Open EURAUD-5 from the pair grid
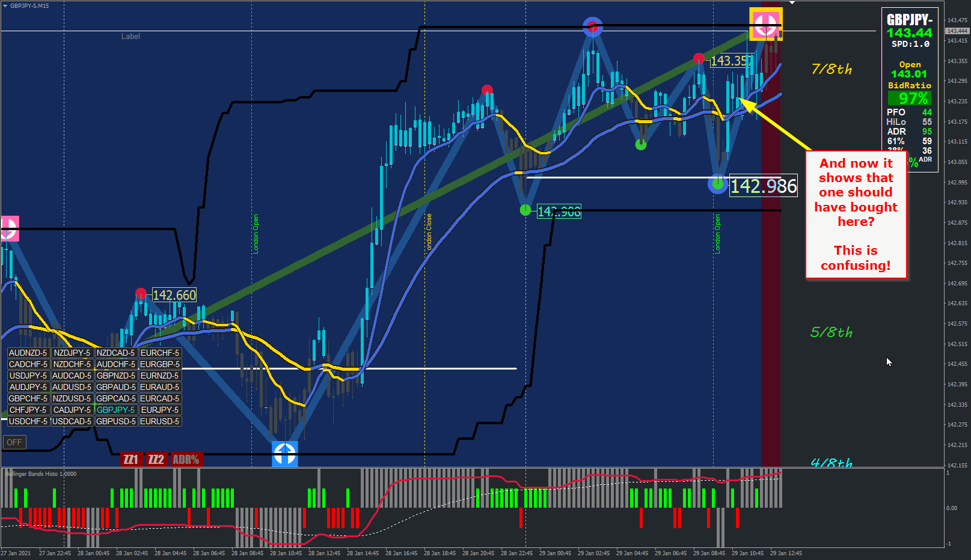The width and height of the screenshot is (971, 560). (x=160, y=387)
